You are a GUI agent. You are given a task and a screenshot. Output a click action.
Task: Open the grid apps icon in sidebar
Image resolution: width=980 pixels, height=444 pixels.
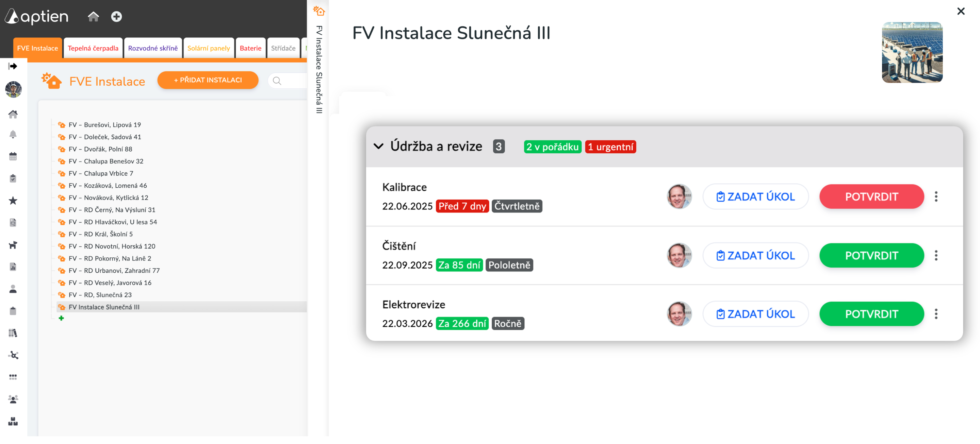click(13, 377)
